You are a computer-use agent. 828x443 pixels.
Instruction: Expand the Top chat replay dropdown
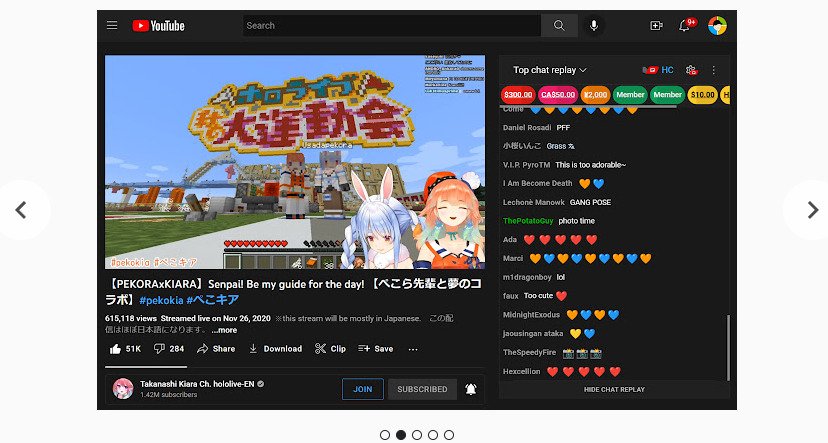[550, 70]
